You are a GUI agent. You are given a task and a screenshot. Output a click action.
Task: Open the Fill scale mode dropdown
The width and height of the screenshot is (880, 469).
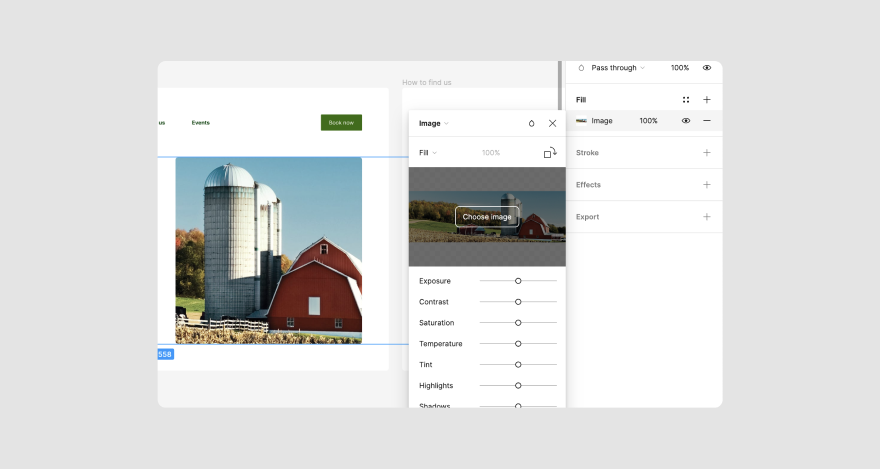[428, 153]
